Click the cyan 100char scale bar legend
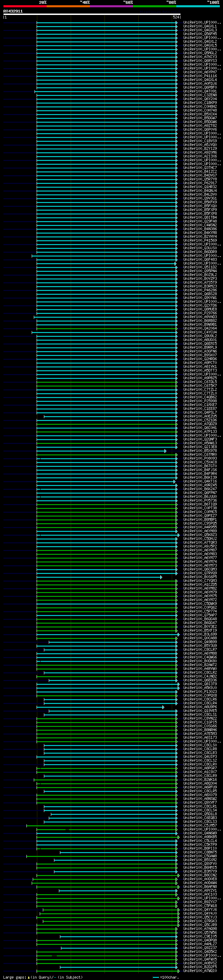The image size is (223, 980). click(156, 977)
